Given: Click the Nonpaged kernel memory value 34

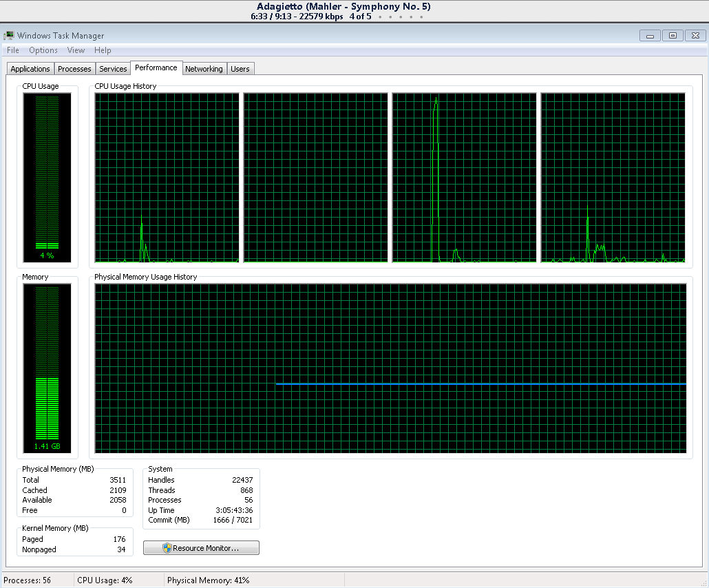Looking at the screenshot, I should coord(121,550).
